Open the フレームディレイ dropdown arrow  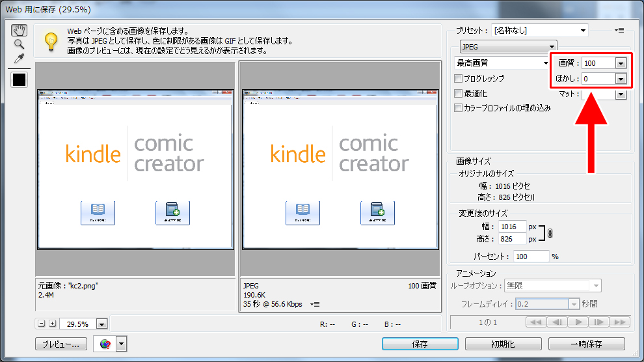[574, 304]
